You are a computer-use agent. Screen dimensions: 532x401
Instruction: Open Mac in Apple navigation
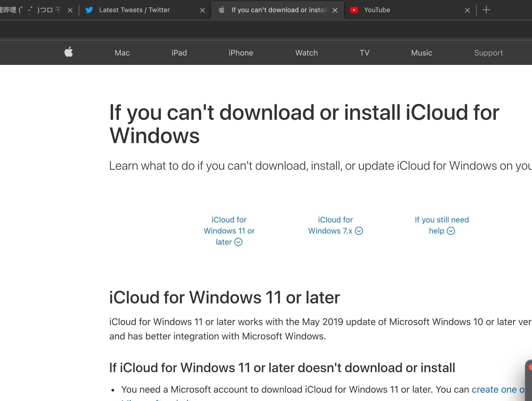pyautogui.click(x=122, y=53)
